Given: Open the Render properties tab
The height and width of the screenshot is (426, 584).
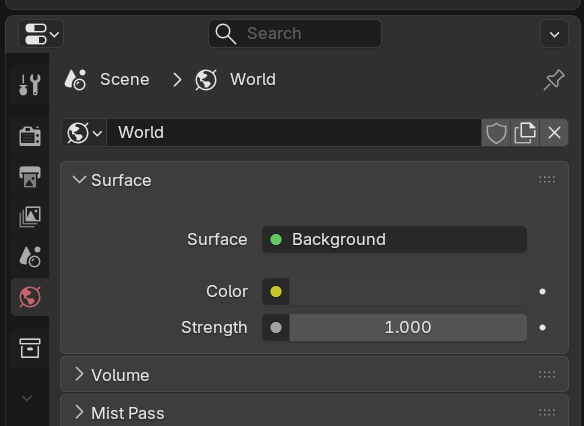Looking at the screenshot, I should (30, 136).
